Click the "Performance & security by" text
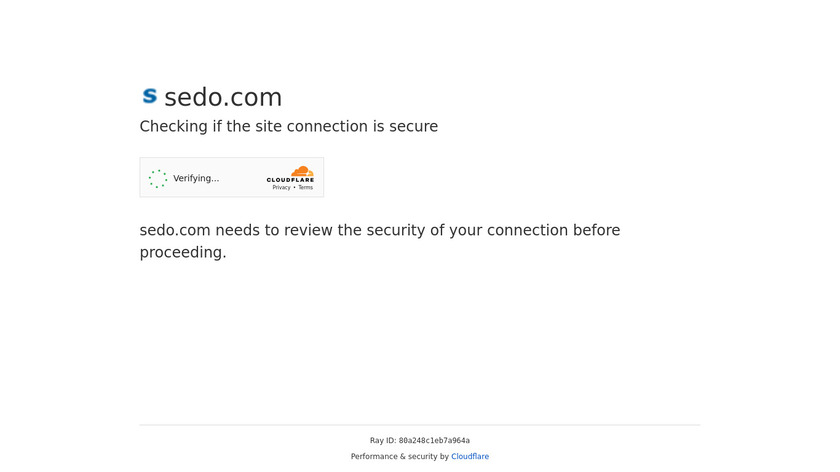840x472 pixels. [399, 457]
